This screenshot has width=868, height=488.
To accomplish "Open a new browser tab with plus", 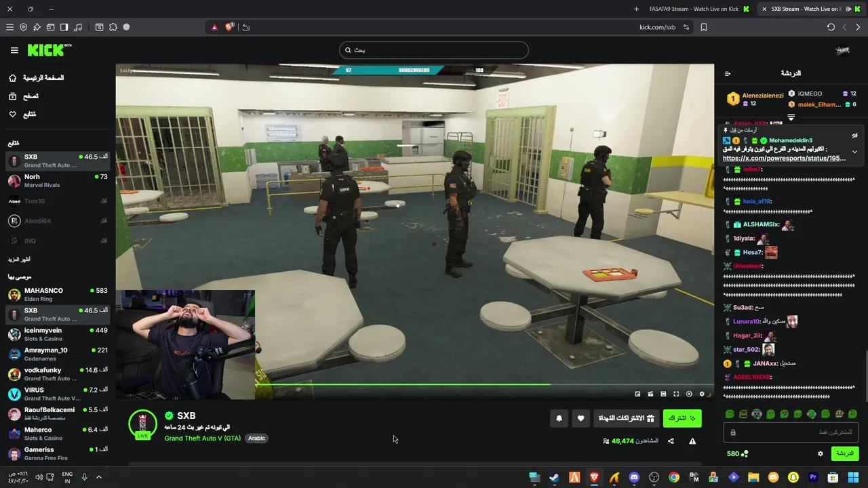I will pyautogui.click(x=636, y=9).
